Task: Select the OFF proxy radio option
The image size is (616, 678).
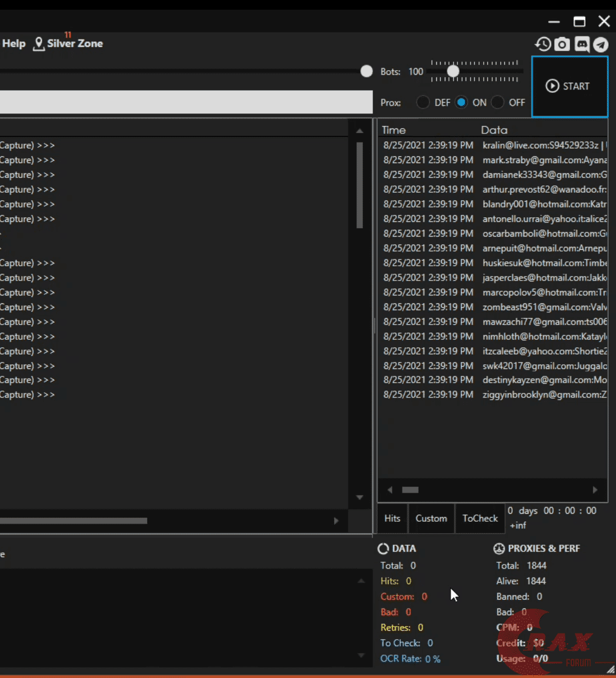Action: (498, 103)
